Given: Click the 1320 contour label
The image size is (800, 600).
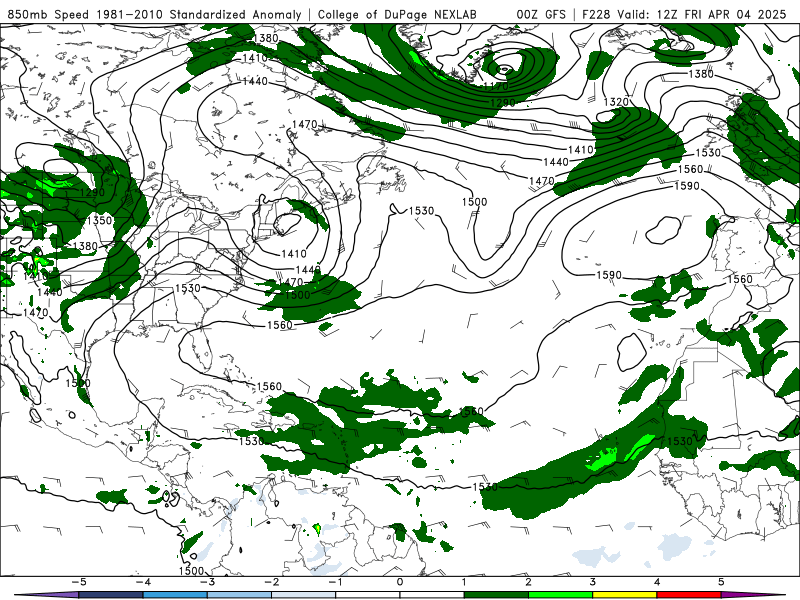Looking at the screenshot, I should (x=616, y=102).
